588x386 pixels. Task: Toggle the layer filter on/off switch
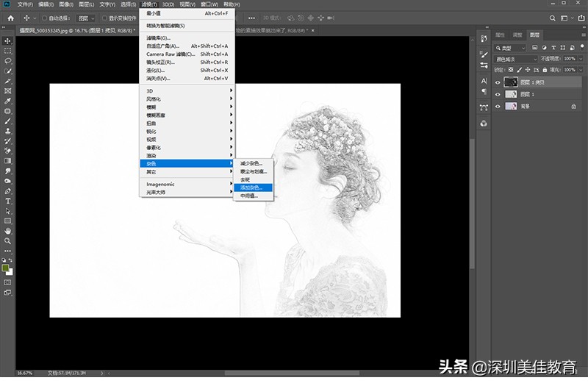coord(581,47)
